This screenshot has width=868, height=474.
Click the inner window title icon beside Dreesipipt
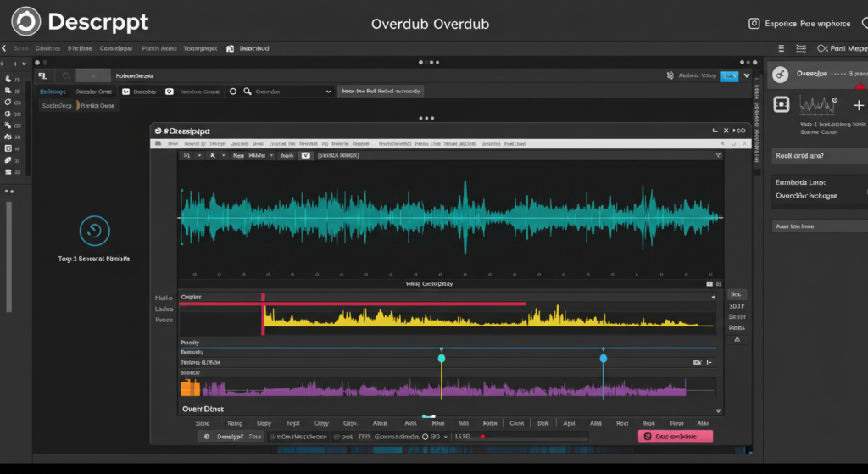pos(159,131)
